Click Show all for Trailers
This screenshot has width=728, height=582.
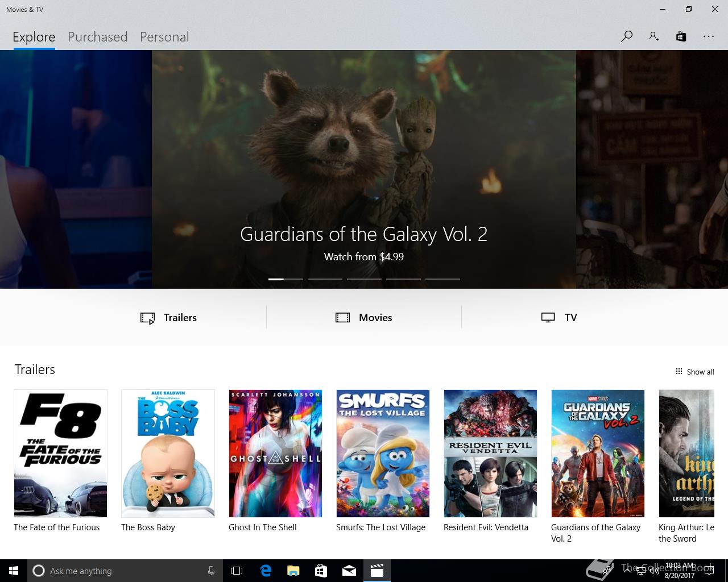coord(694,372)
